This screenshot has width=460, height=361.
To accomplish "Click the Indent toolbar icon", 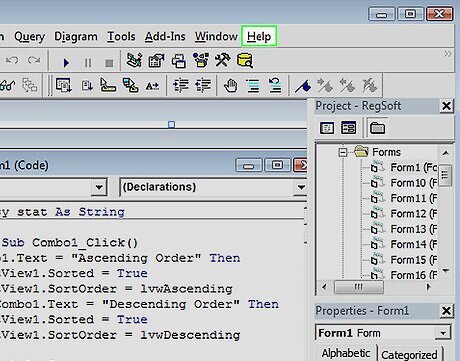I will pyautogui.click(x=180, y=86).
